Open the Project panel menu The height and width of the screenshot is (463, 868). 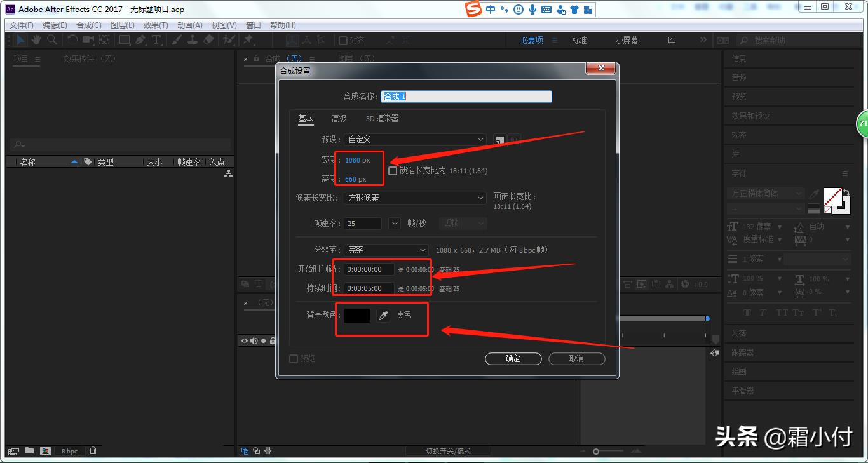click(37, 59)
